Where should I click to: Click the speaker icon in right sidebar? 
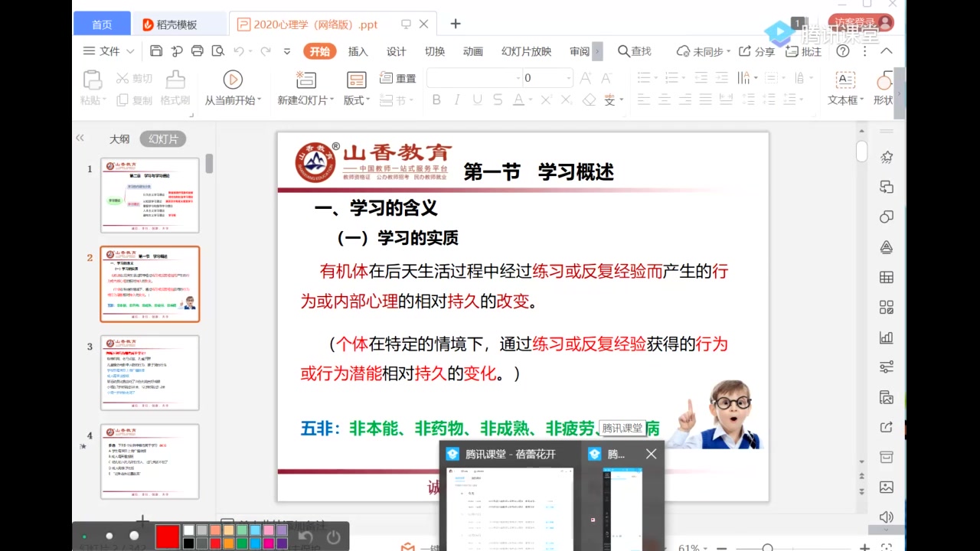887,517
